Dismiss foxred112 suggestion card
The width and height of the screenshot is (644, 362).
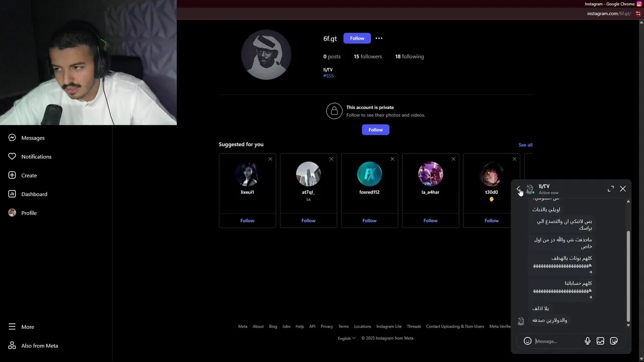pos(392,159)
